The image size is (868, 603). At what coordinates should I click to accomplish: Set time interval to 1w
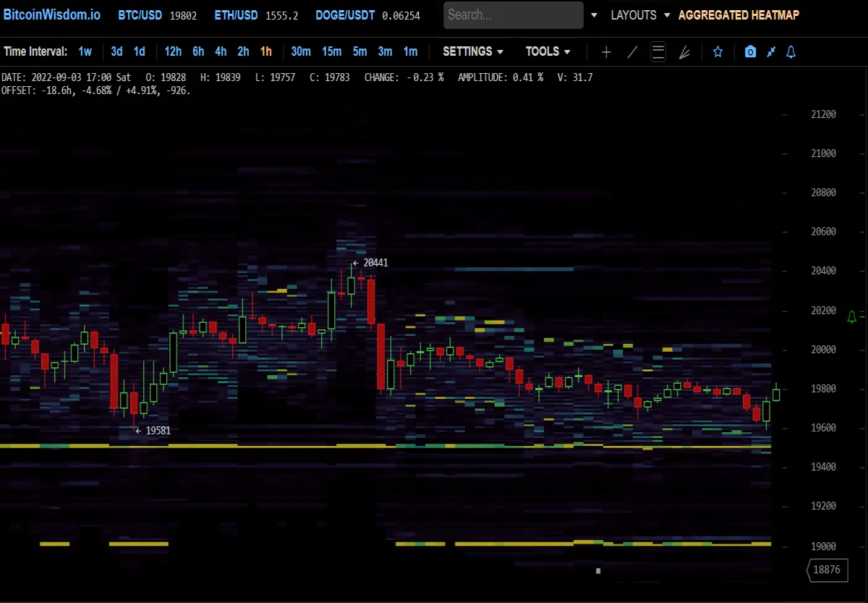(85, 51)
